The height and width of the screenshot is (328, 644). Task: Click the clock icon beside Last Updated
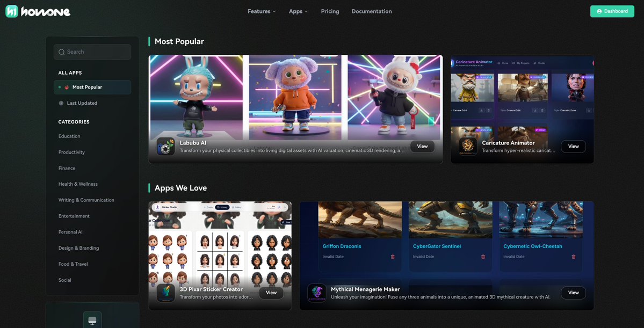click(61, 103)
